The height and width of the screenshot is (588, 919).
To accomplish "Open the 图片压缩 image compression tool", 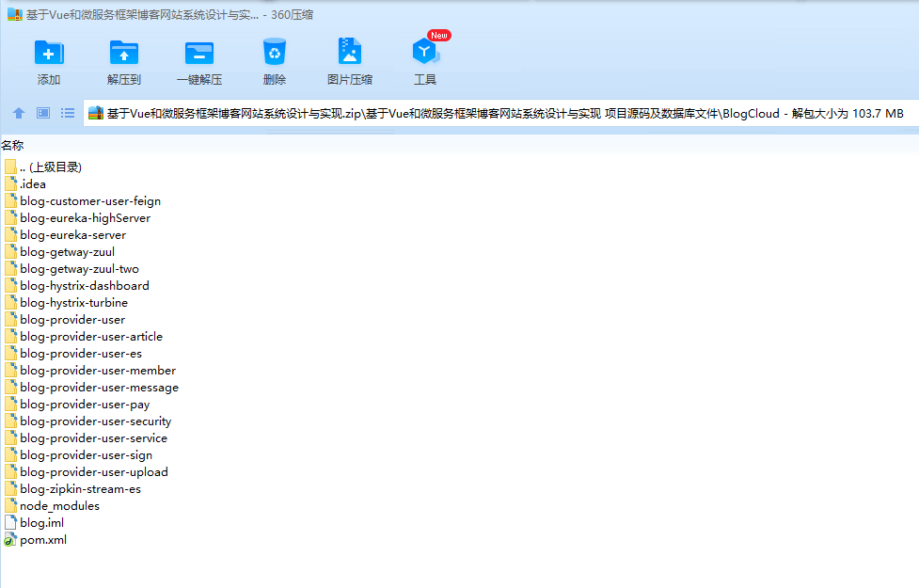I will 349,52.
